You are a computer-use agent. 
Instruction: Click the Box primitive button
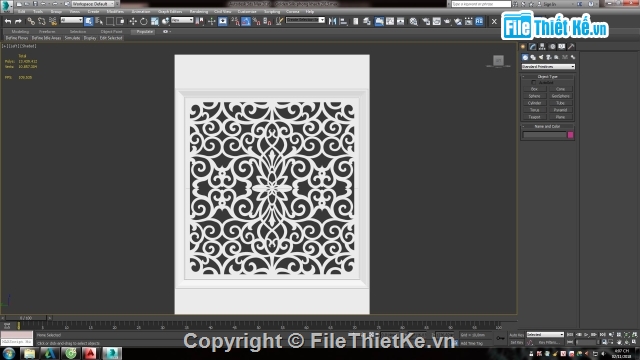(x=534, y=89)
